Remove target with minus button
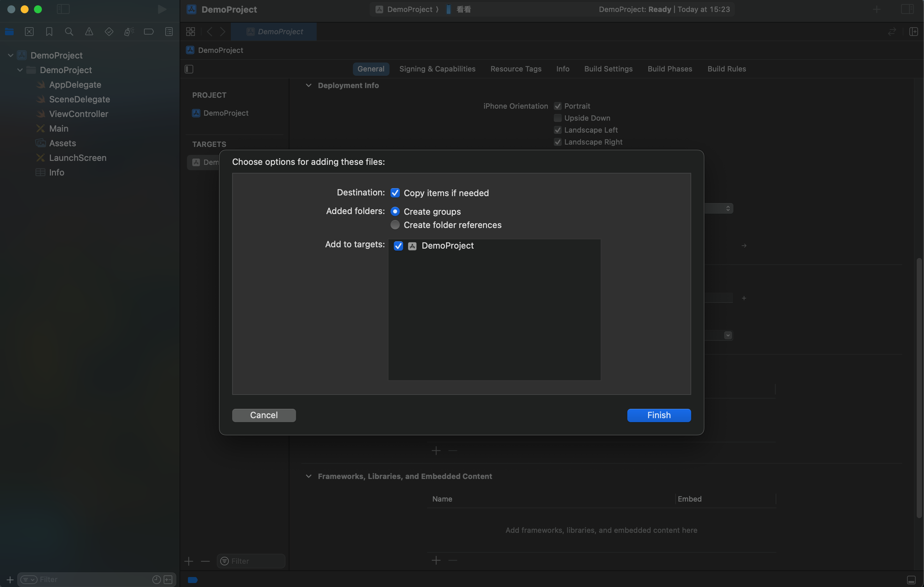The image size is (924, 587). (205, 562)
